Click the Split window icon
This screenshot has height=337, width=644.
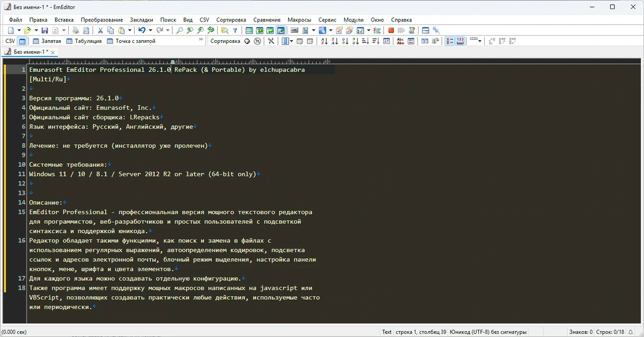pos(426,31)
